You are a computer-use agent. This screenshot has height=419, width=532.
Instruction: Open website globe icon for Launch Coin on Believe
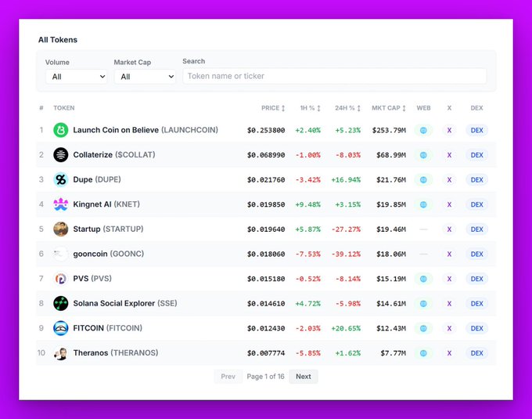click(423, 130)
